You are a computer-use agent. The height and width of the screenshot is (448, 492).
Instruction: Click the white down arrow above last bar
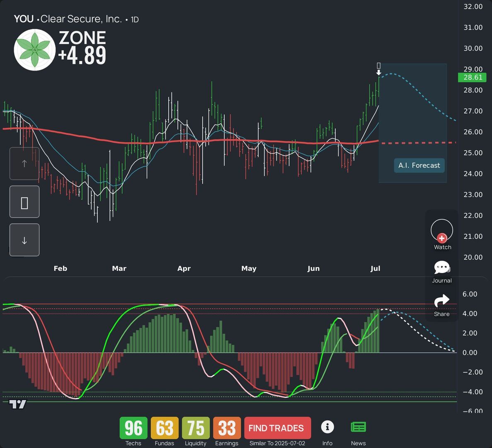point(379,73)
